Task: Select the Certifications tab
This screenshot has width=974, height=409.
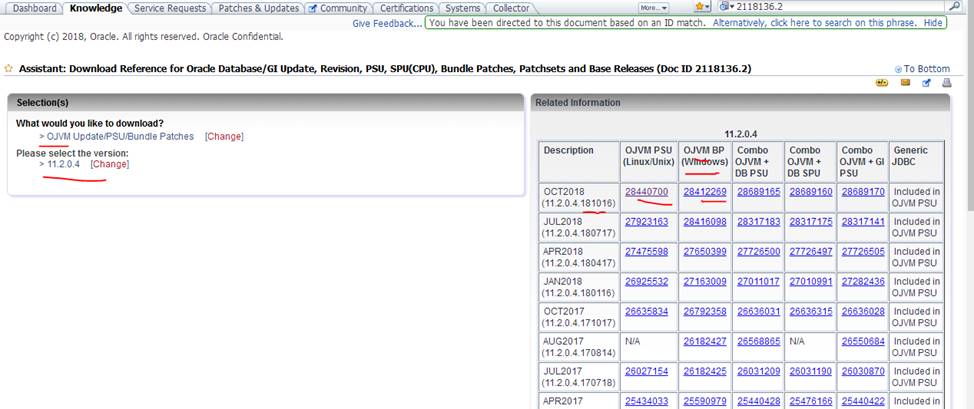Action: 406,8
